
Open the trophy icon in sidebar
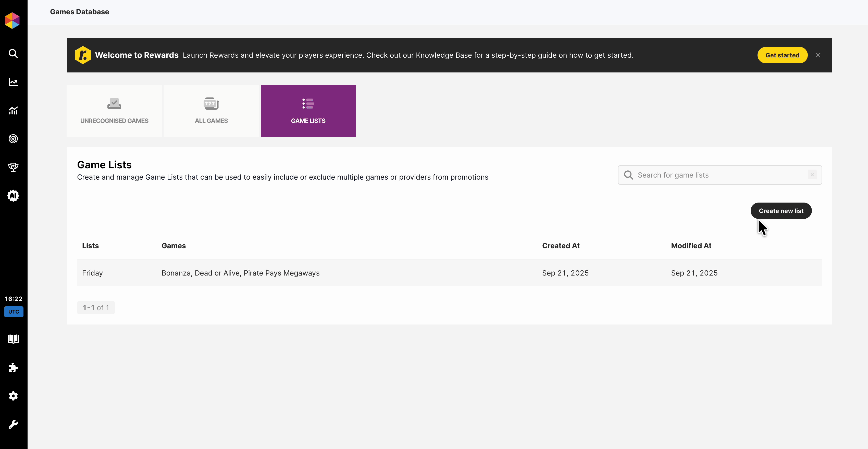pyautogui.click(x=13, y=167)
